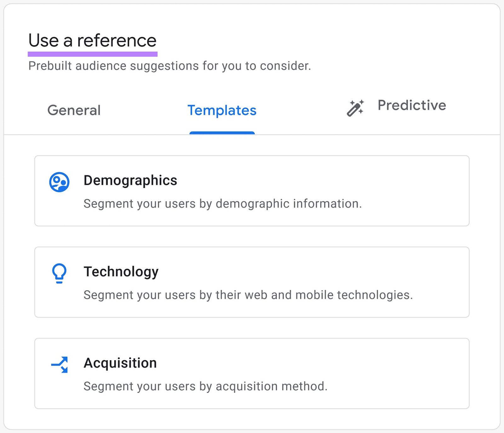Image resolution: width=504 pixels, height=433 pixels.
Task: Choose the Technology segmentation template
Action: tap(252, 282)
